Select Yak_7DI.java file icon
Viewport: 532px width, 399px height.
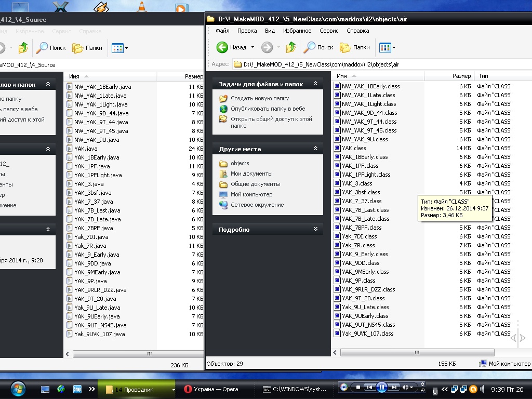pyautogui.click(x=70, y=237)
